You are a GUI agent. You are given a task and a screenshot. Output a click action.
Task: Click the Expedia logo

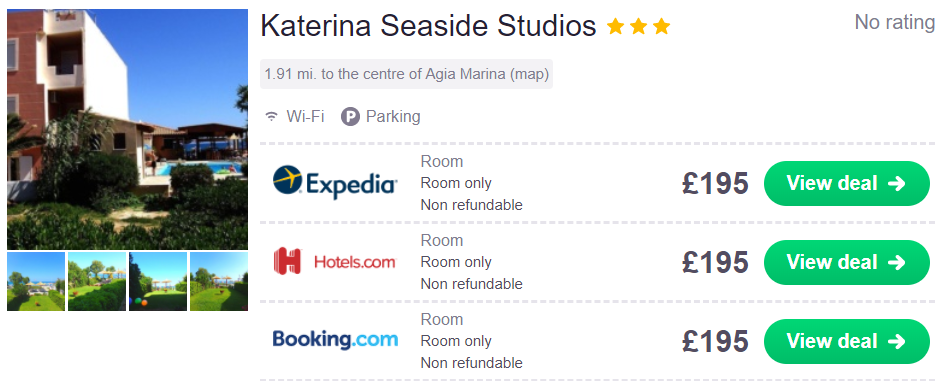[334, 182]
